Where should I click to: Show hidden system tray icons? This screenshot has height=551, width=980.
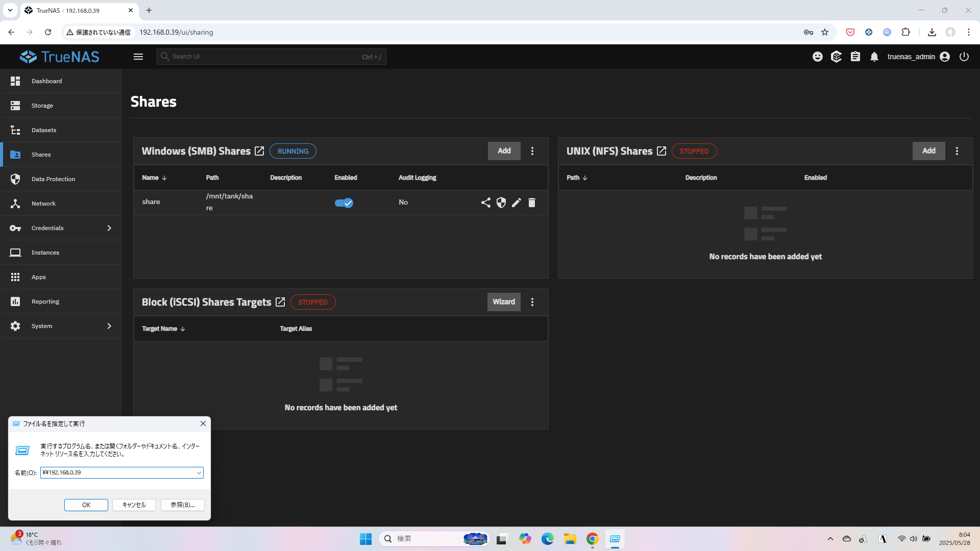(830, 539)
